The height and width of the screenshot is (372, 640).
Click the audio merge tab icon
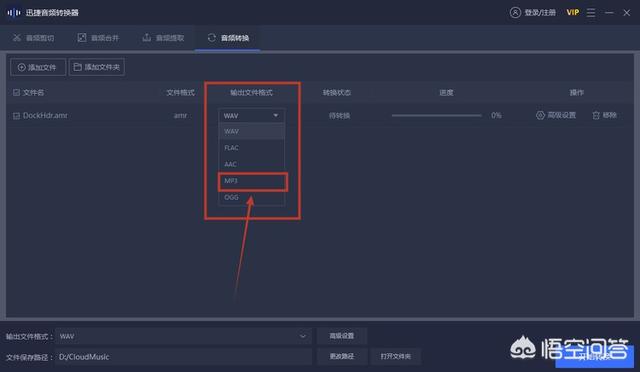pyautogui.click(x=82, y=38)
